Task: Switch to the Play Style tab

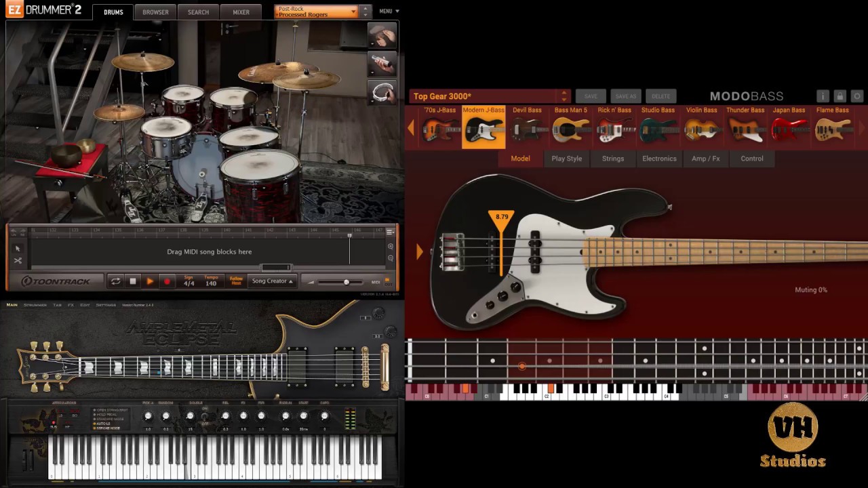Action: 567,159
